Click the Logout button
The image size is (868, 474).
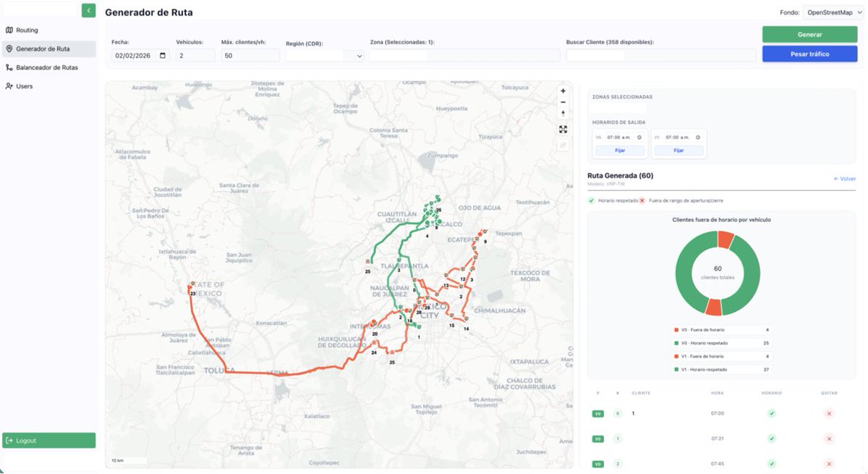tap(49, 440)
